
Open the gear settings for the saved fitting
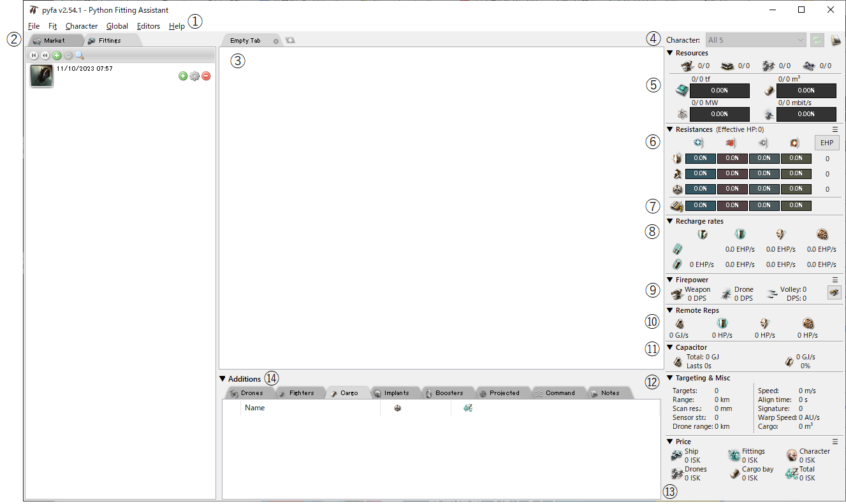[x=194, y=76]
